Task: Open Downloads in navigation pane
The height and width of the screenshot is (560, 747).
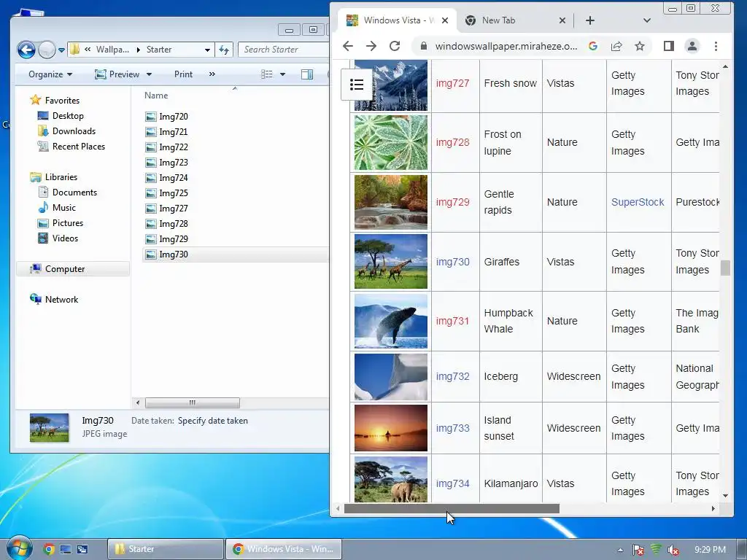Action: pyautogui.click(x=74, y=131)
